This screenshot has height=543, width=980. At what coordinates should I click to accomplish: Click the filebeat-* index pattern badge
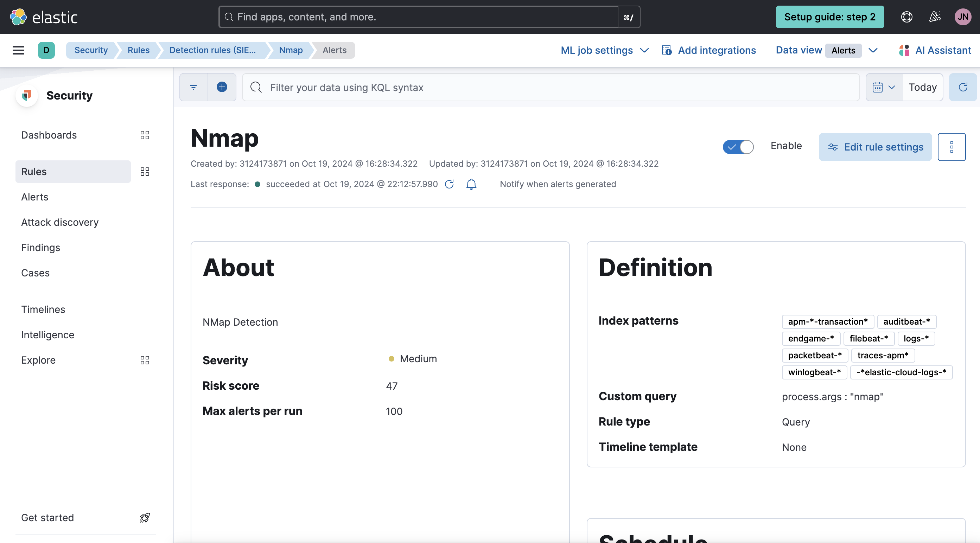pos(868,338)
